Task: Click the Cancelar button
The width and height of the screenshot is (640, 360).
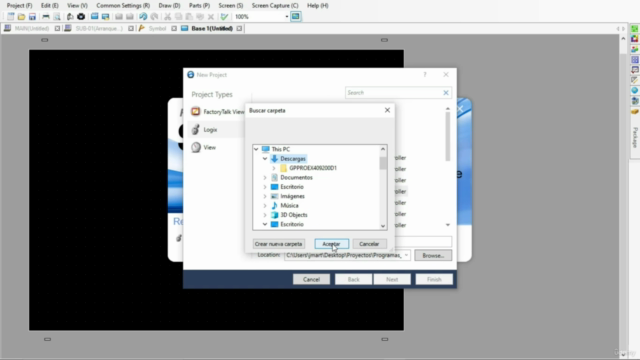Action: pyautogui.click(x=369, y=244)
